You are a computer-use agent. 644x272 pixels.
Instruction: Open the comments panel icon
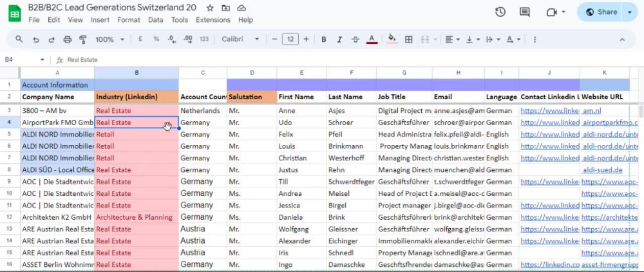(x=524, y=12)
